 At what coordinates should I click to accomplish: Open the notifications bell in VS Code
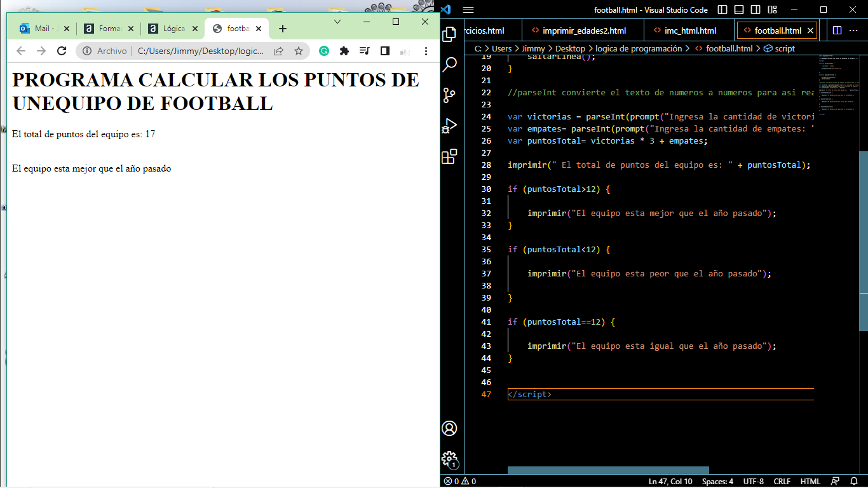tap(853, 482)
